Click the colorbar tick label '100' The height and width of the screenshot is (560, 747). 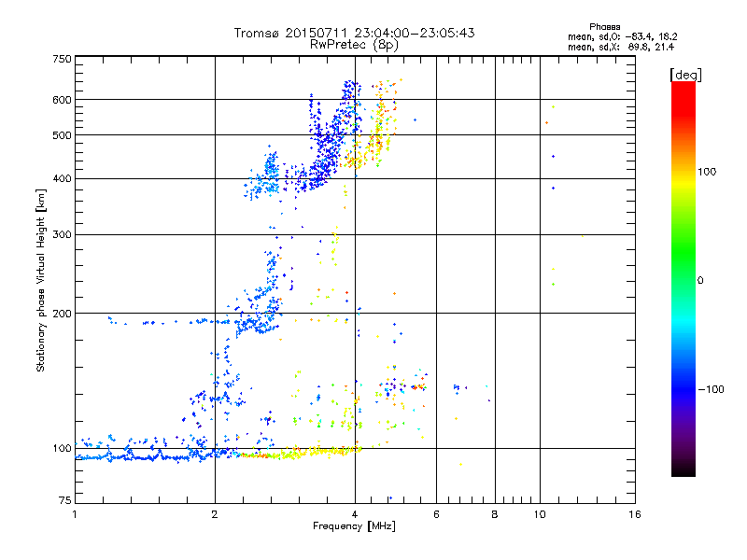click(x=707, y=172)
